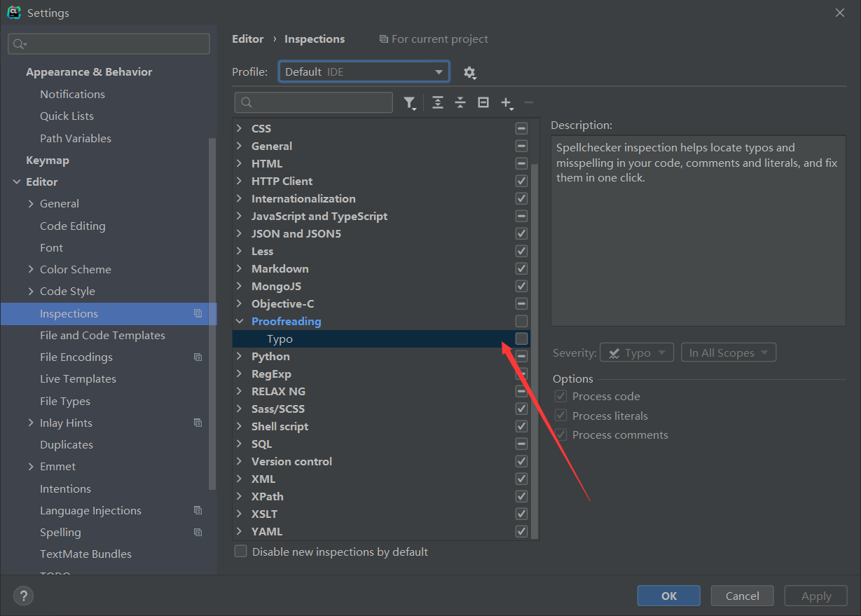Click the Cancel button
The image size is (861, 616).
point(742,596)
